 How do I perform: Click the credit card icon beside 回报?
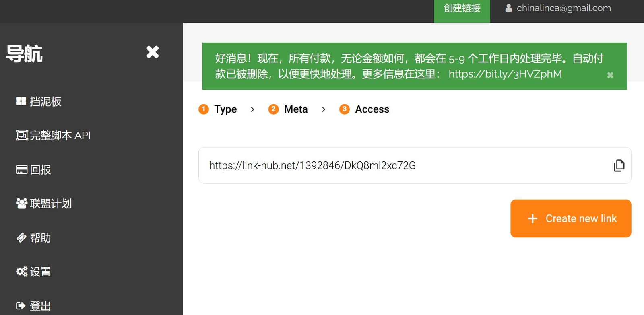[21, 169]
